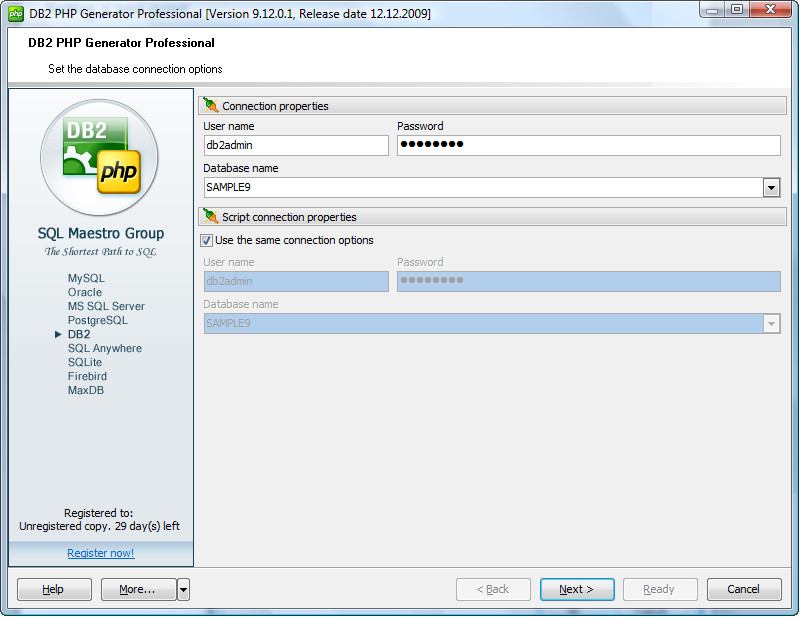The height and width of the screenshot is (619, 800).
Task: Select Oracle in the product list
Action: pyautogui.click(x=85, y=292)
